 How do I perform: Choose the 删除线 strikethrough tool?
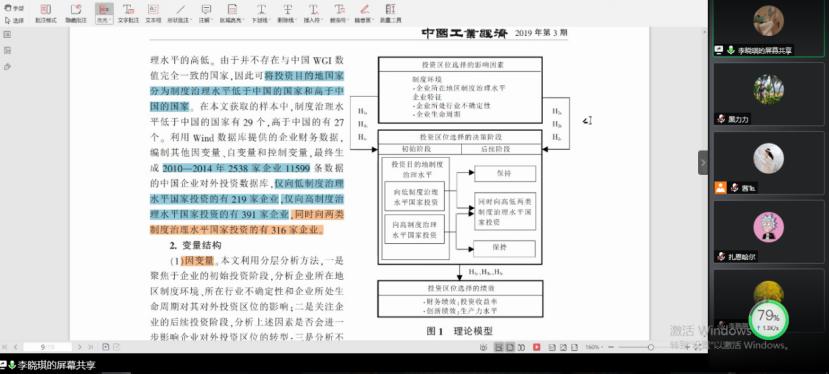coord(287,14)
